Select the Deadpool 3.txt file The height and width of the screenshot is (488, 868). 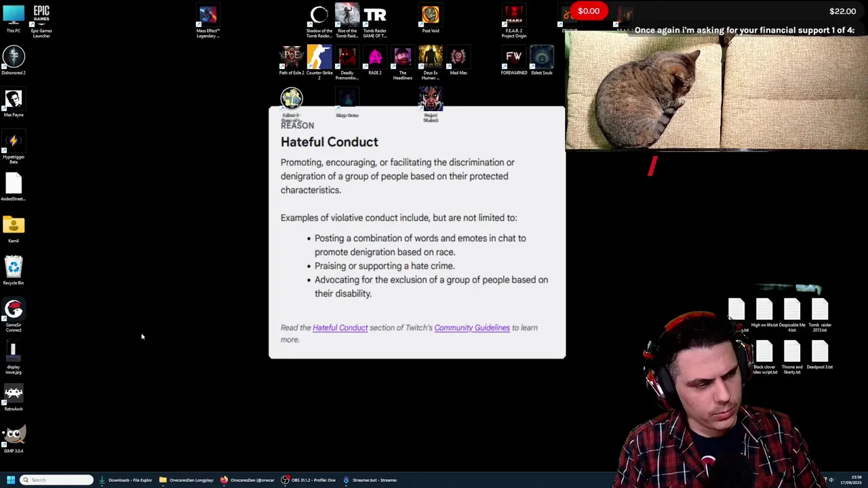click(820, 356)
